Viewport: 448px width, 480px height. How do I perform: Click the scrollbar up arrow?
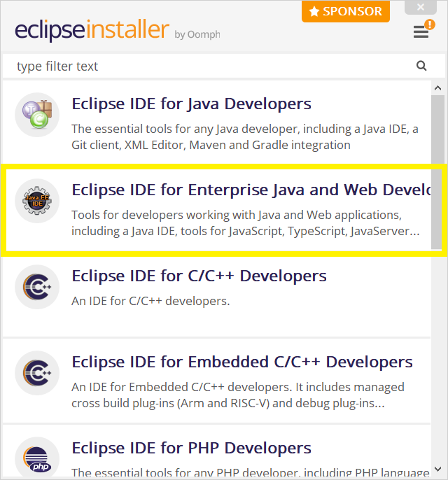coord(438,88)
